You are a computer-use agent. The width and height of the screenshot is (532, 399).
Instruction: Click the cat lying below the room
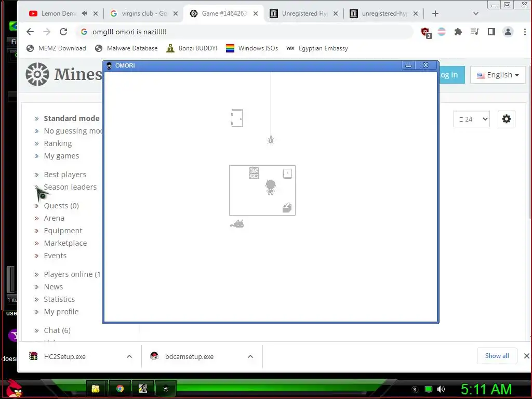(237, 223)
